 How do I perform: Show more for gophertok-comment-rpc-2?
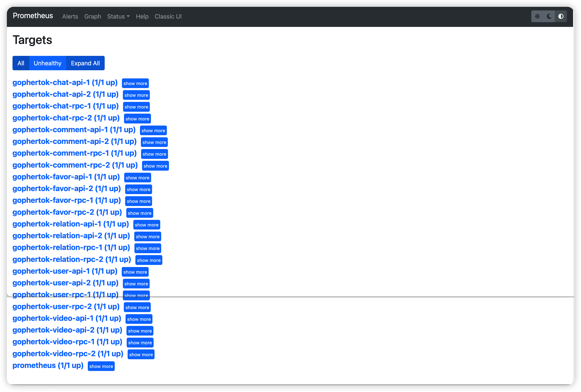click(155, 166)
